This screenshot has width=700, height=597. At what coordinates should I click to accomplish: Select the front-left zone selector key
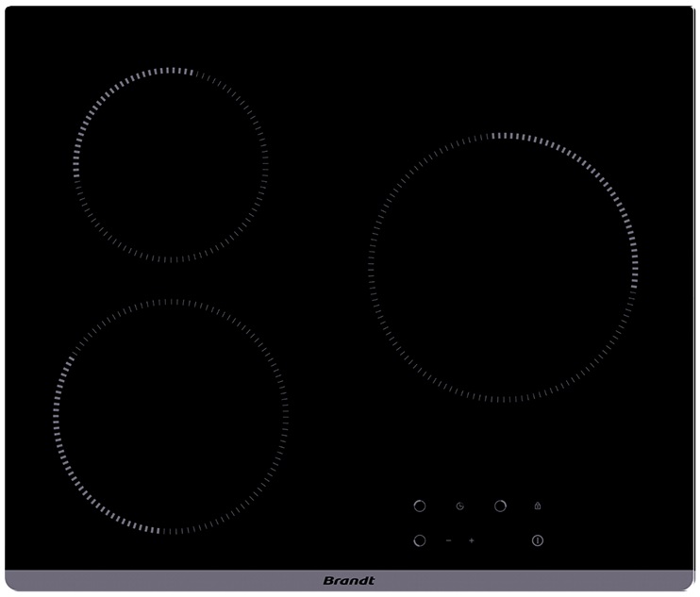[420, 540]
